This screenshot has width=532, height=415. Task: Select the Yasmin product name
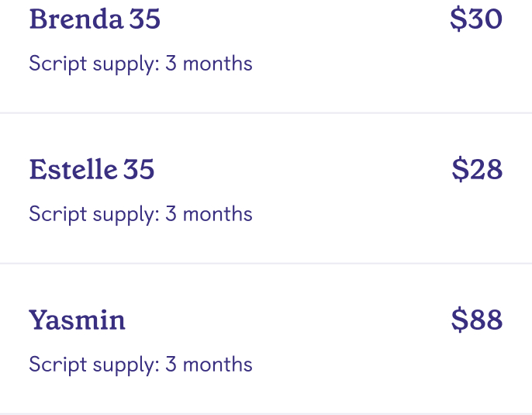coord(77,320)
